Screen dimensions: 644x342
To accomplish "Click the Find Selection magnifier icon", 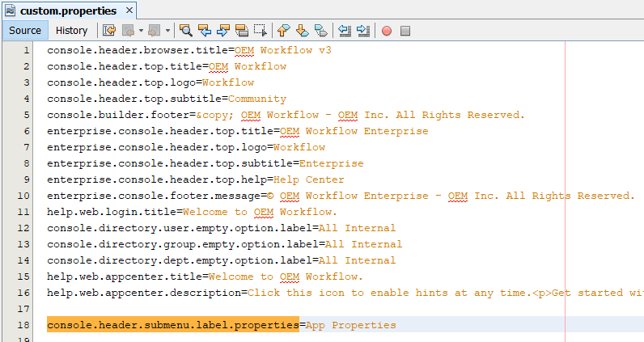I will pyautogui.click(x=186, y=31).
